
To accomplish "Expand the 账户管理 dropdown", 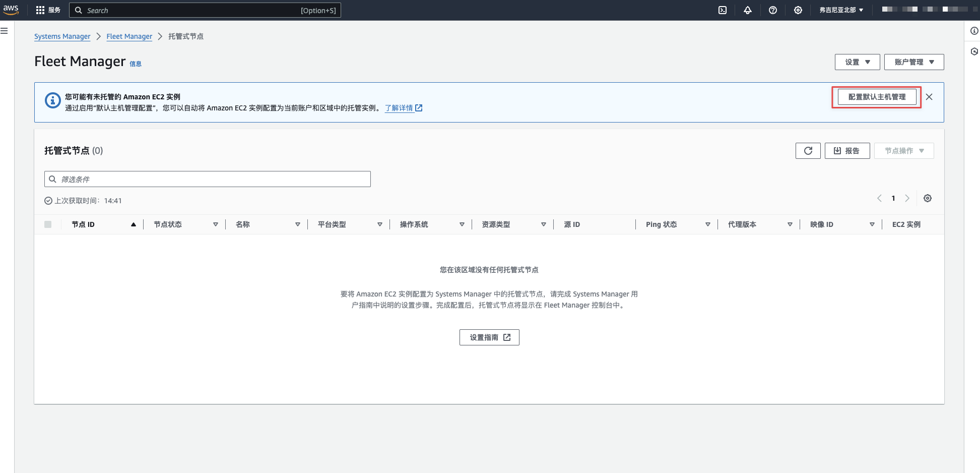I will (x=914, y=62).
